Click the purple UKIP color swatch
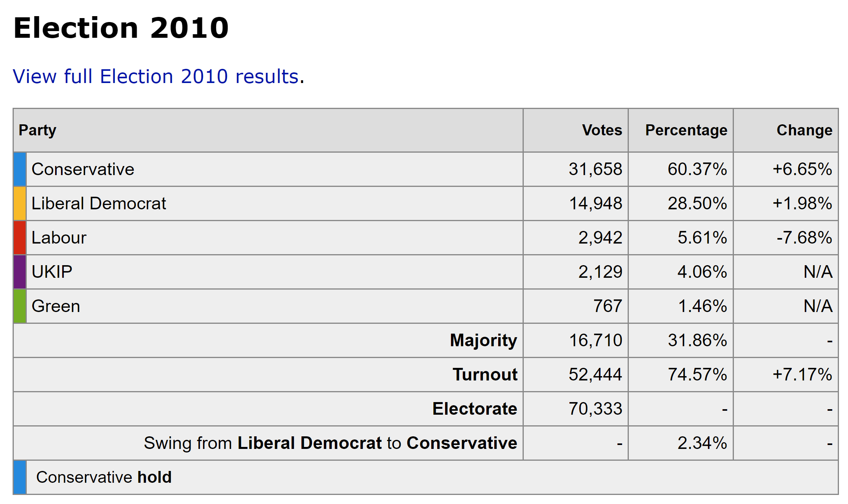This screenshot has height=504, width=848. click(x=20, y=272)
